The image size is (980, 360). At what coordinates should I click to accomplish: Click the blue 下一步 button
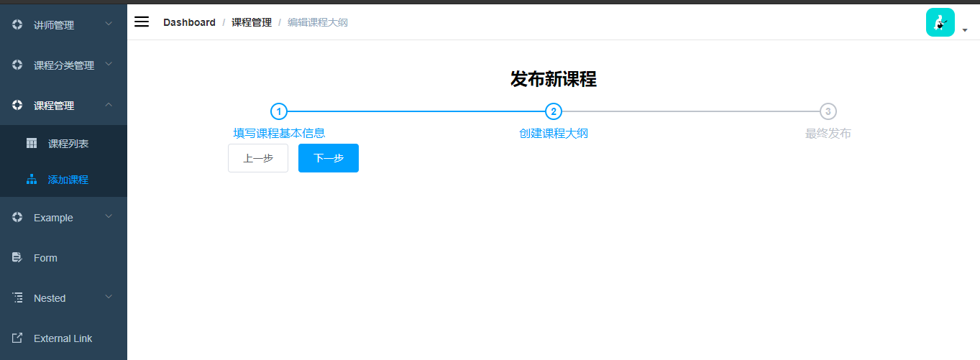point(329,158)
